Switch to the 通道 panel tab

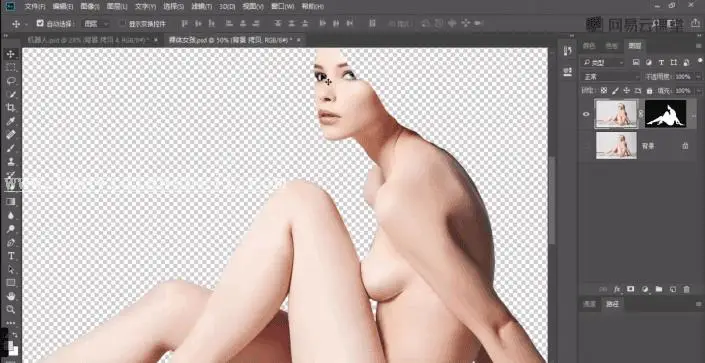(589, 304)
